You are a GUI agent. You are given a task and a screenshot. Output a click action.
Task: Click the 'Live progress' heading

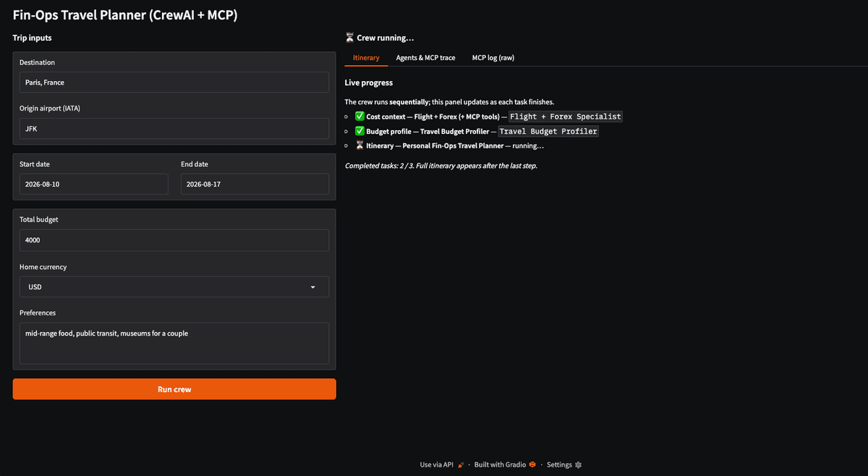[x=369, y=82]
